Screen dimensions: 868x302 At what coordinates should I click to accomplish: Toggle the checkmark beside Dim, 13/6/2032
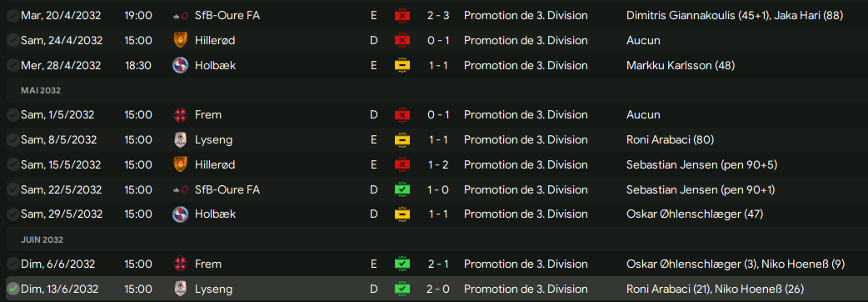pos(12,289)
